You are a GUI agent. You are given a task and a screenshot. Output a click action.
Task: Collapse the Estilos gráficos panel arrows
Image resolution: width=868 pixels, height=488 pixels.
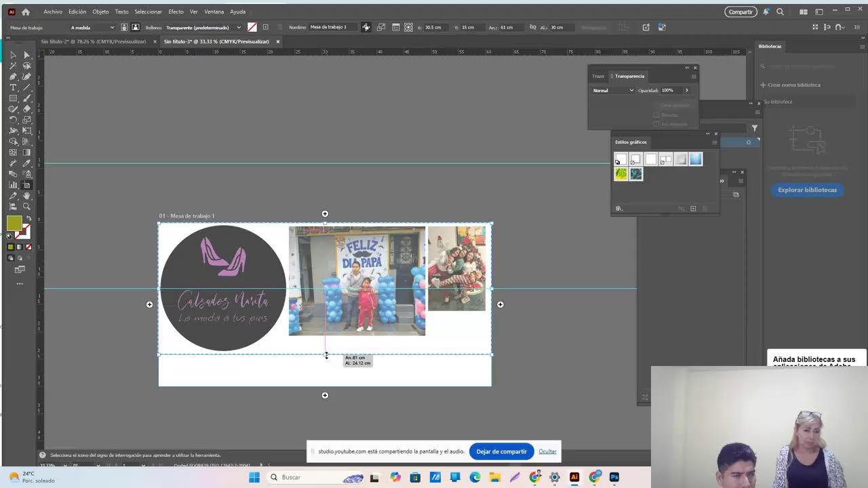tap(707, 134)
